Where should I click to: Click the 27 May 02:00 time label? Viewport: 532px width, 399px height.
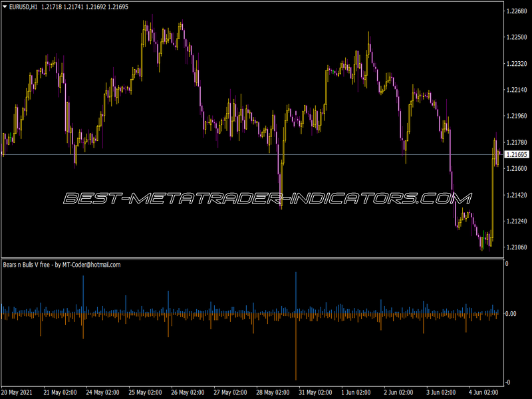[x=230, y=392]
